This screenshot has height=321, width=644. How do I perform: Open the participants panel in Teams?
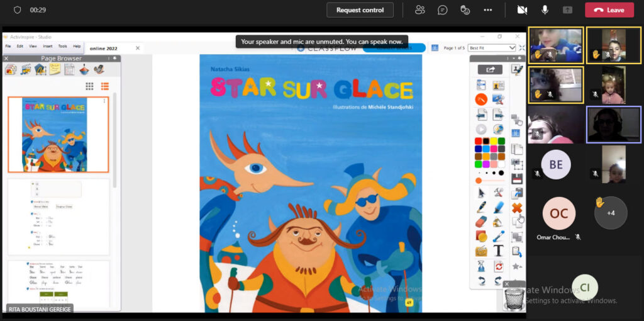[420, 10]
